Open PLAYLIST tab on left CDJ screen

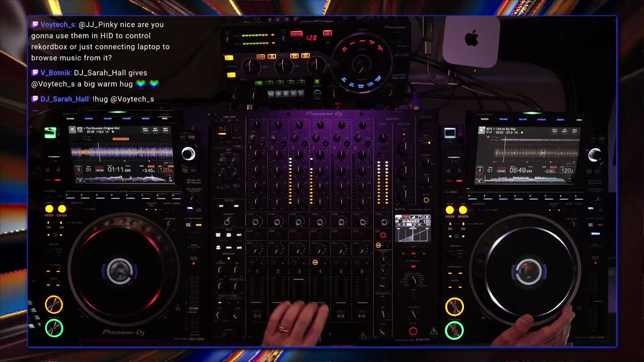tap(127, 119)
